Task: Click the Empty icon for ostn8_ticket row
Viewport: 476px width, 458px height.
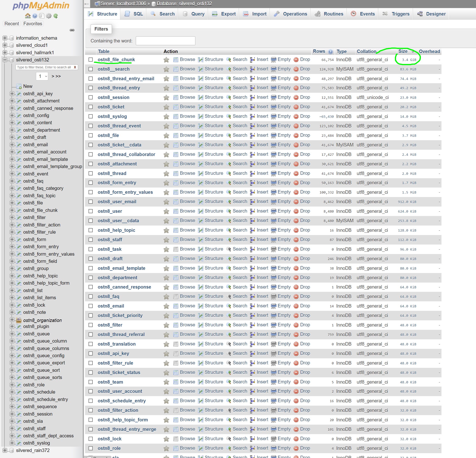Action: pyautogui.click(x=273, y=107)
